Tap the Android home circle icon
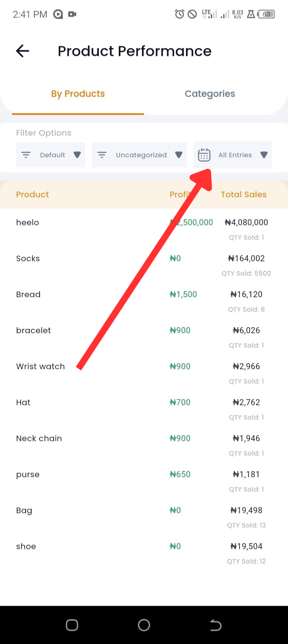Image resolution: width=288 pixels, height=644 pixels. pos(144,625)
